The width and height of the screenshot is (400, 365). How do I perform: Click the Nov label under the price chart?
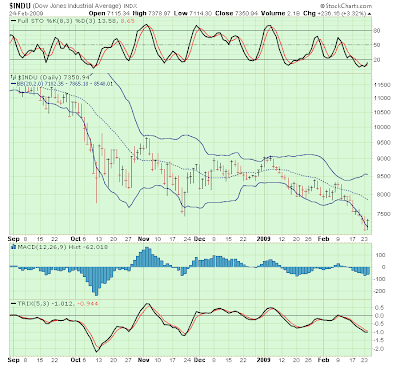pyautogui.click(x=143, y=239)
